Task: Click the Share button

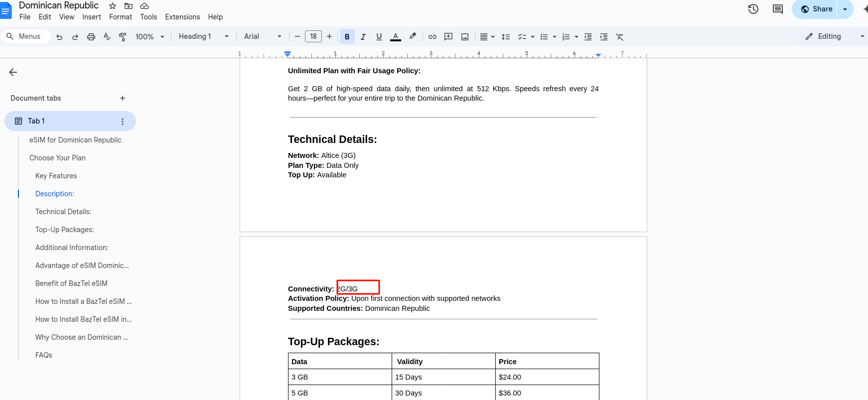Action: pyautogui.click(x=816, y=9)
